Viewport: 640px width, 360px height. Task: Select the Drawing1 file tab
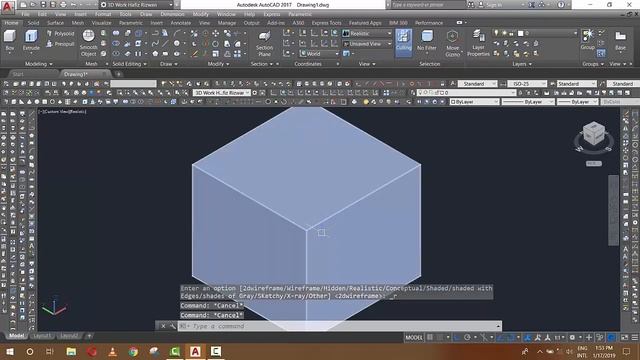tap(76, 74)
